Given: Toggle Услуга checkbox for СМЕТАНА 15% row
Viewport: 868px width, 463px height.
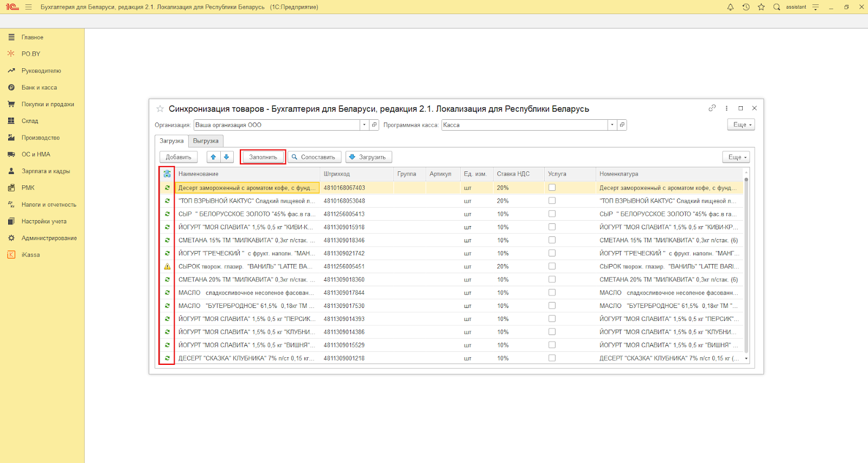Looking at the screenshot, I should tap(552, 240).
